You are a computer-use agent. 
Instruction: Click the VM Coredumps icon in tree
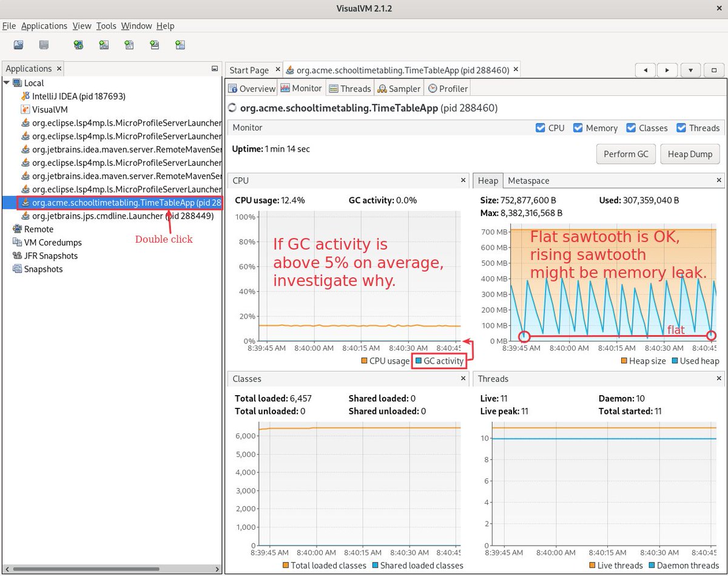coord(17,242)
